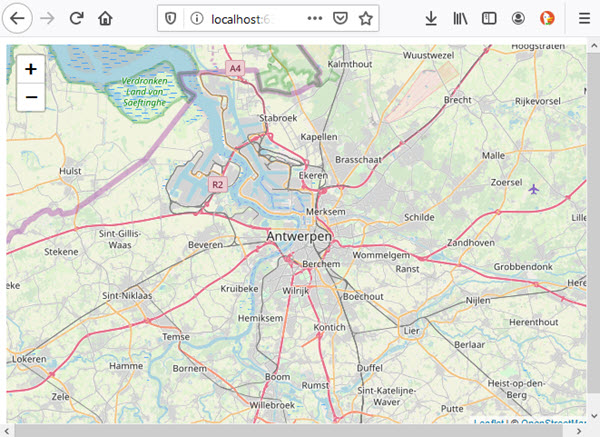
Task: Click the Wuustwezel label
Action: click(429, 55)
